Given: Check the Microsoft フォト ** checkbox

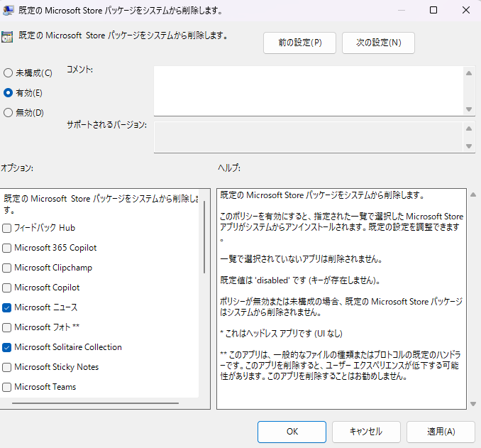Looking at the screenshot, I should [7, 327].
